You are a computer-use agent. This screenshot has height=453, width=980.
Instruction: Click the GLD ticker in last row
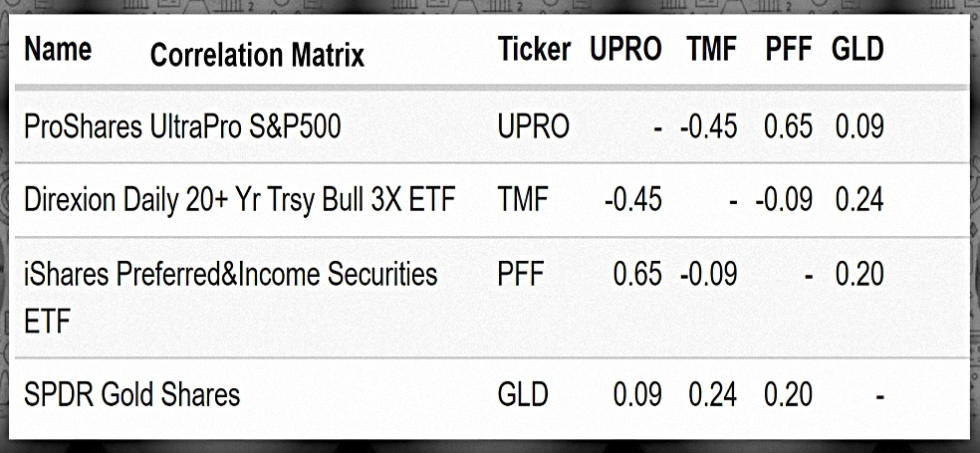tap(524, 395)
